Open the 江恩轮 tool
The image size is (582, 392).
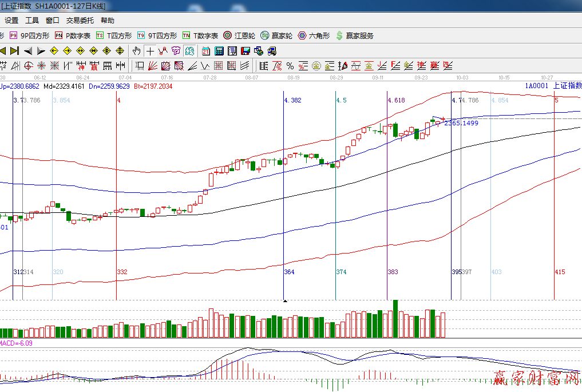(239, 35)
